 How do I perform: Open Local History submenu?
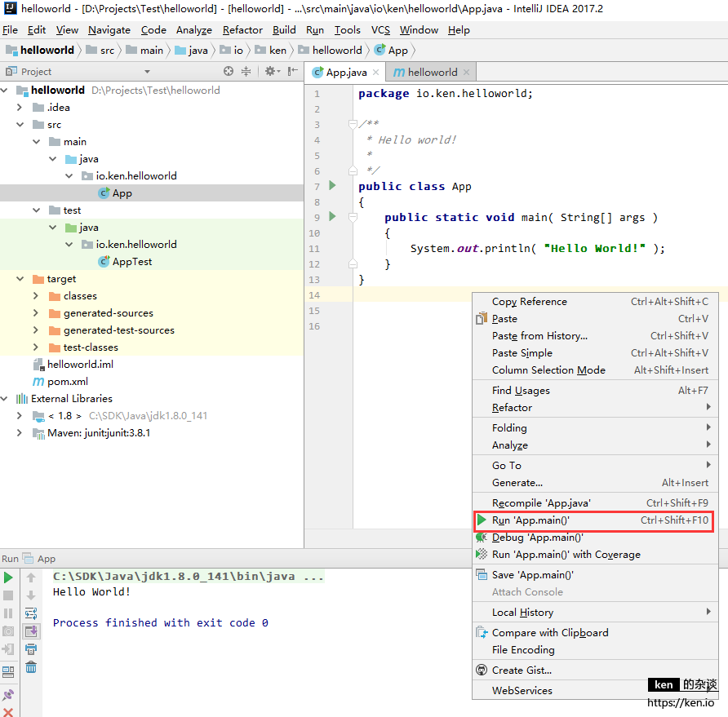[x=595, y=613]
